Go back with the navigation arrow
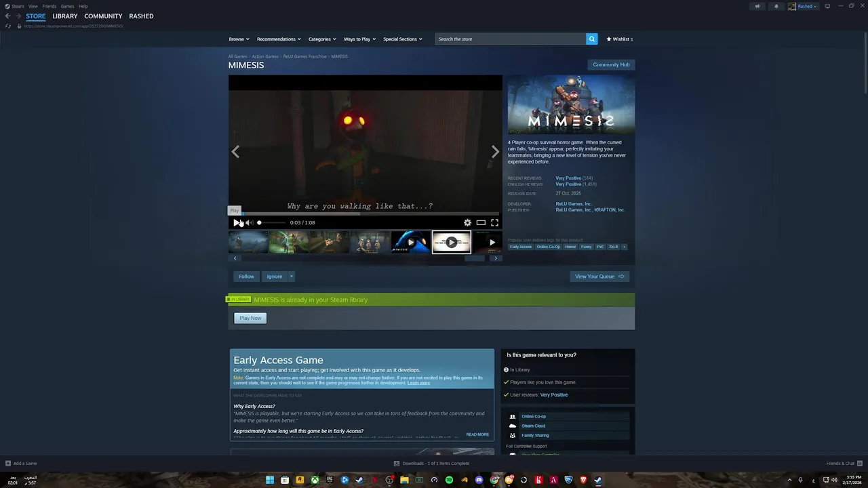 point(8,16)
